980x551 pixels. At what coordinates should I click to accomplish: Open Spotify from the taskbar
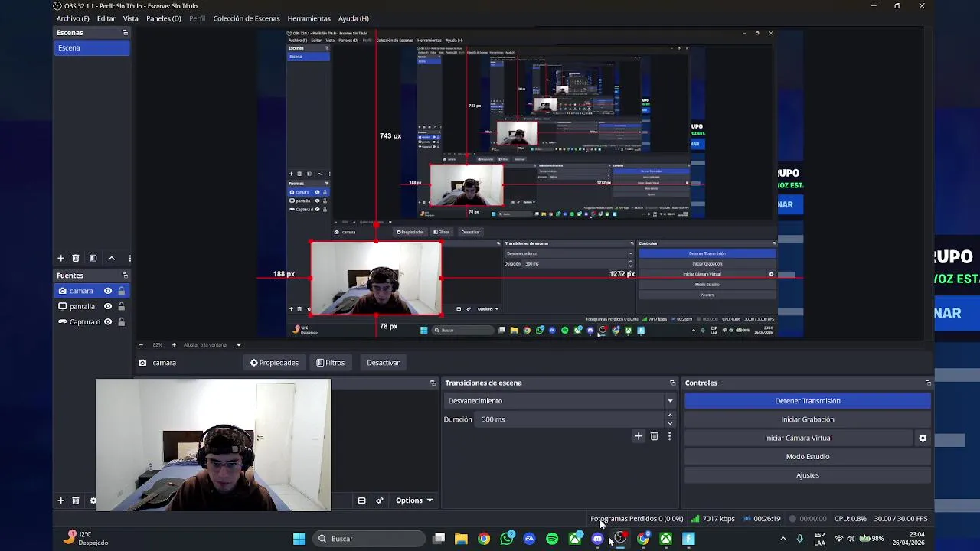(552, 539)
